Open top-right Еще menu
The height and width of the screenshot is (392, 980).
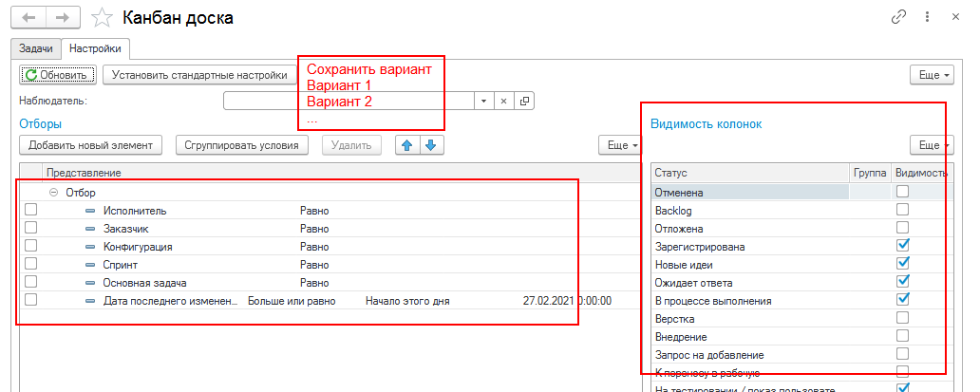click(x=932, y=75)
